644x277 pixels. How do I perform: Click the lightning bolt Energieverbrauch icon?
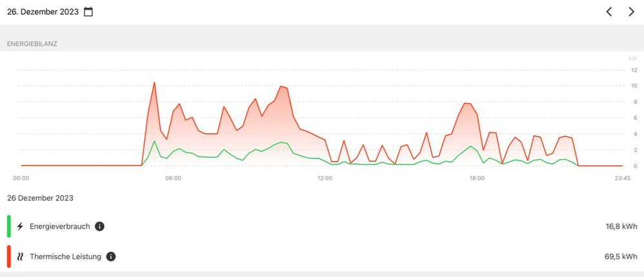point(20,226)
